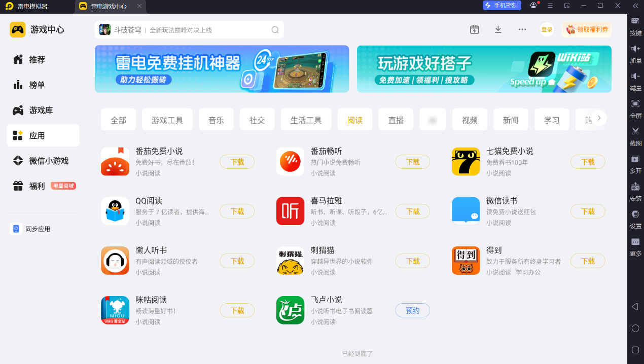Screen dimensions: 644x364
Task: Reserve 飞卢小说 with the 预约 button
Action: pyautogui.click(x=412, y=310)
